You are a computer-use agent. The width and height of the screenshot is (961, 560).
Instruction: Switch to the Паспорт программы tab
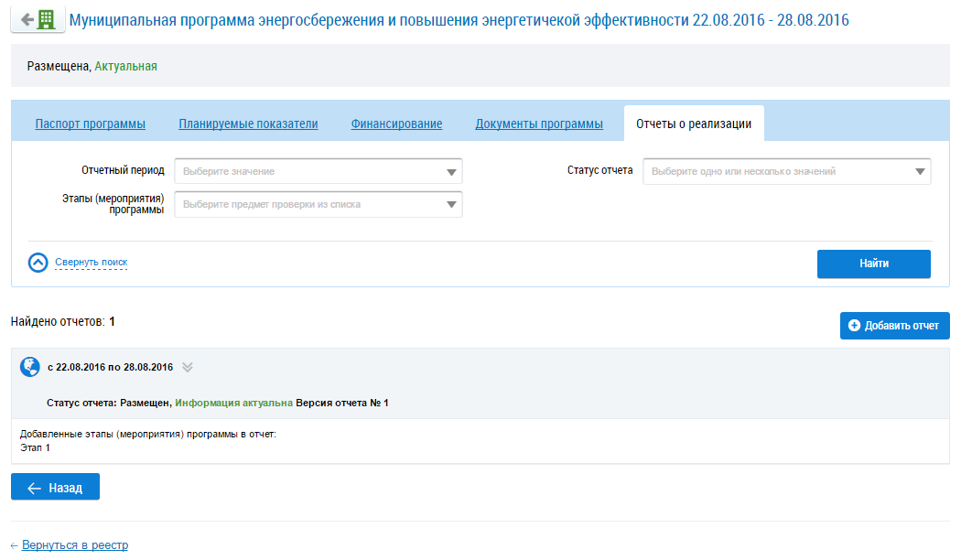click(x=91, y=124)
